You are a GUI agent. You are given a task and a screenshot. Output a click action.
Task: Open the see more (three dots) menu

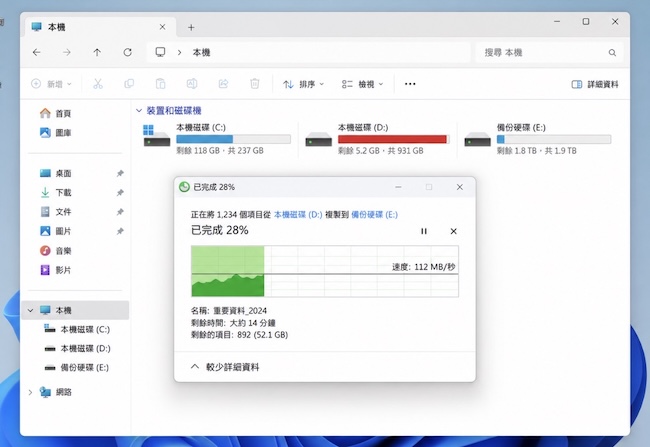(410, 84)
